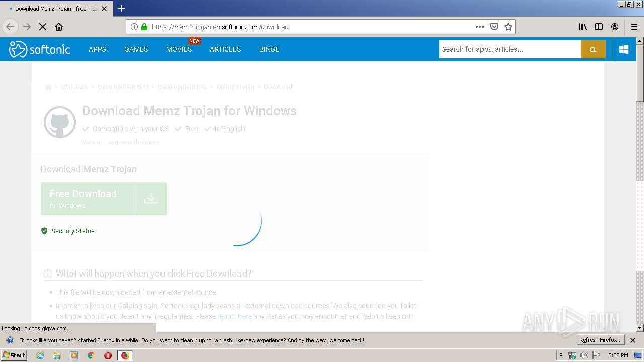
Task: Open a new tab with plus button
Action: [121, 8]
